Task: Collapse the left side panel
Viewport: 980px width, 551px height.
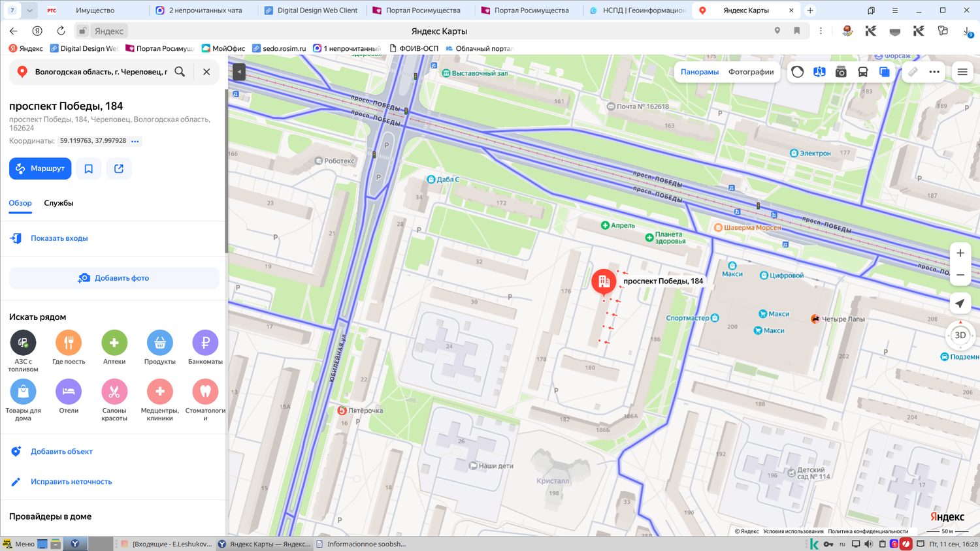Action: [x=239, y=72]
